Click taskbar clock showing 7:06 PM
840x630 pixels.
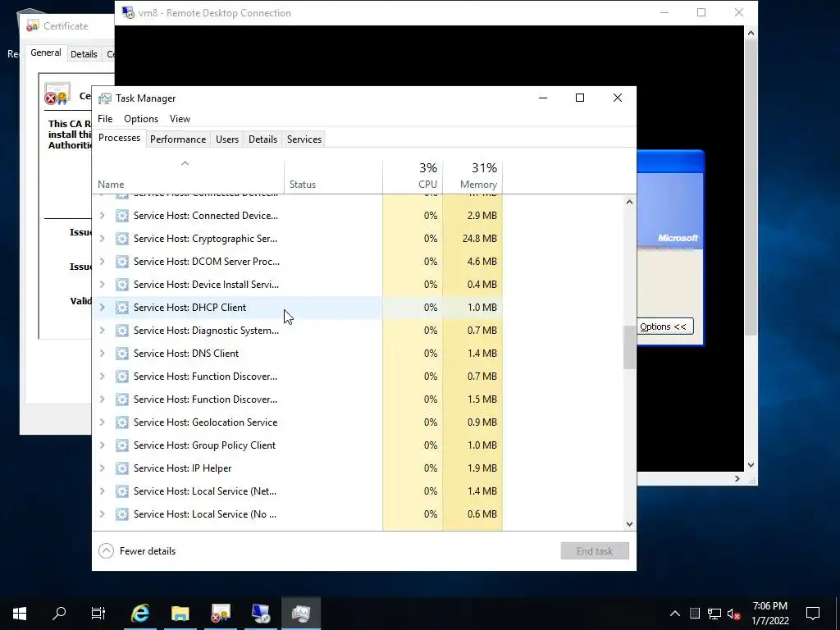769,614
